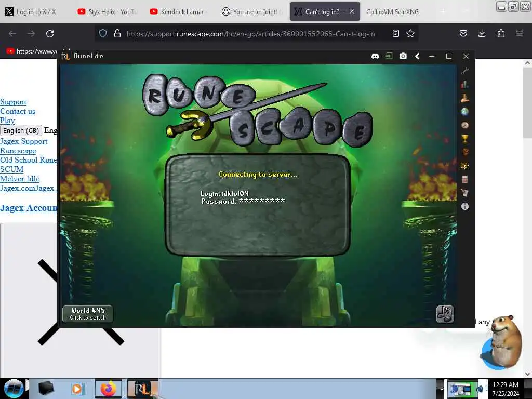Open the Firefox hamburger application menu
Image resolution: width=532 pixels, height=399 pixels.
pyautogui.click(x=520, y=33)
